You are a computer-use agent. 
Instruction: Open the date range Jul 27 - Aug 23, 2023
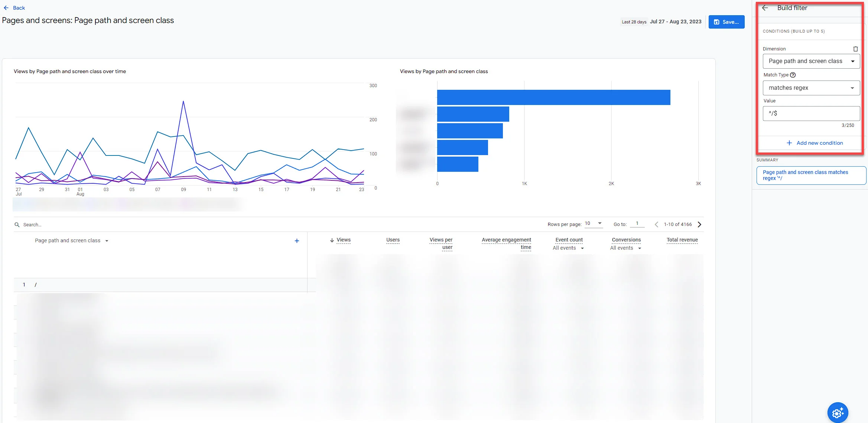point(675,22)
